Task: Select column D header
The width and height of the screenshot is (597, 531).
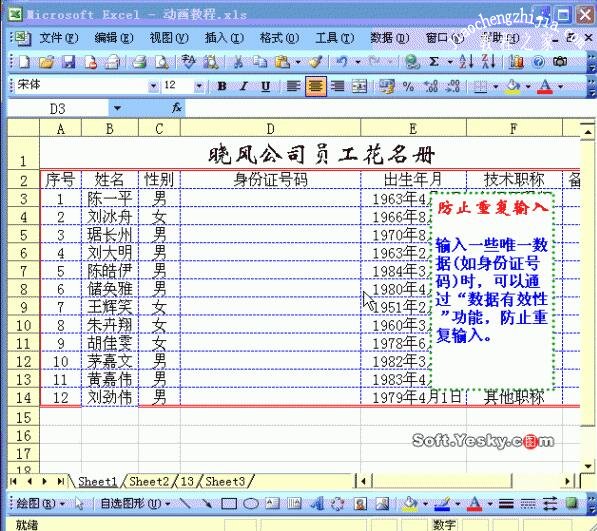Action: pyautogui.click(x=270, y=129)
